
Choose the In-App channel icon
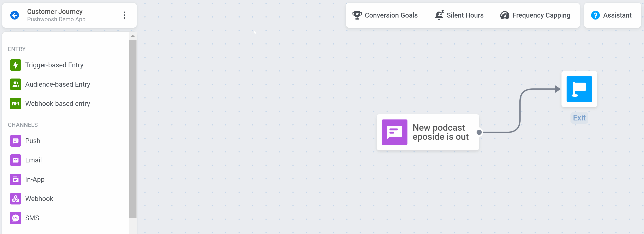click(16, 179)
